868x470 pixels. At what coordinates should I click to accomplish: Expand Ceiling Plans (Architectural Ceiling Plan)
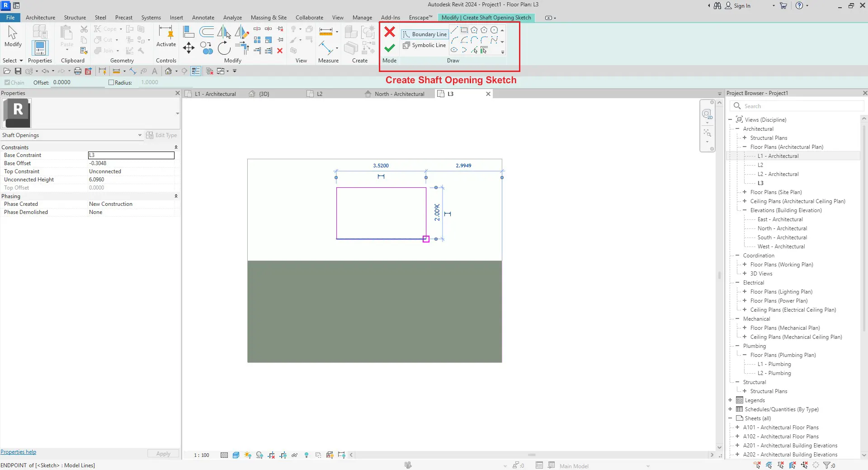click(745, 201)
